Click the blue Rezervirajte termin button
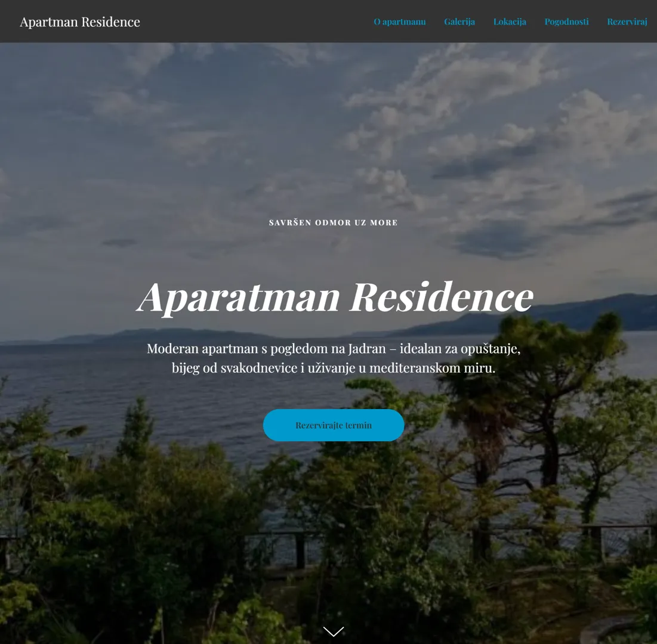The image size is (657, 644). (334, 425)
